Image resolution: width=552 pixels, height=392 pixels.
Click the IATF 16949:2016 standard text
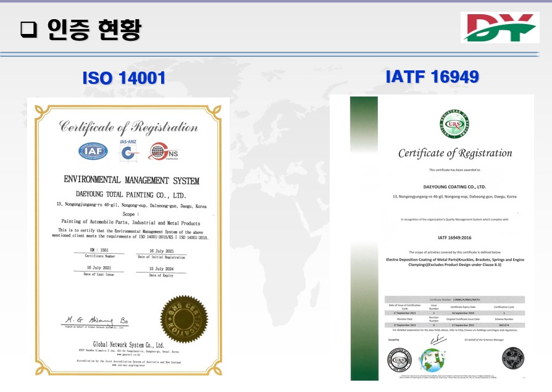pos(454,238)
